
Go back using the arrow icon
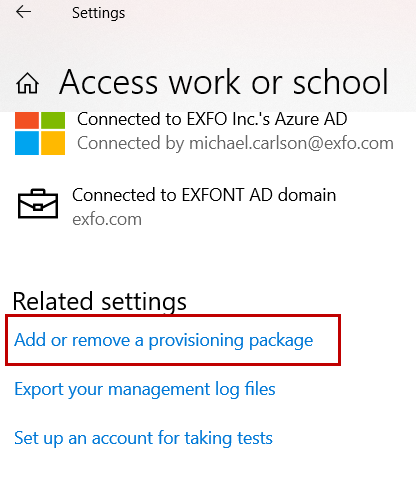[x=23, y=12]
